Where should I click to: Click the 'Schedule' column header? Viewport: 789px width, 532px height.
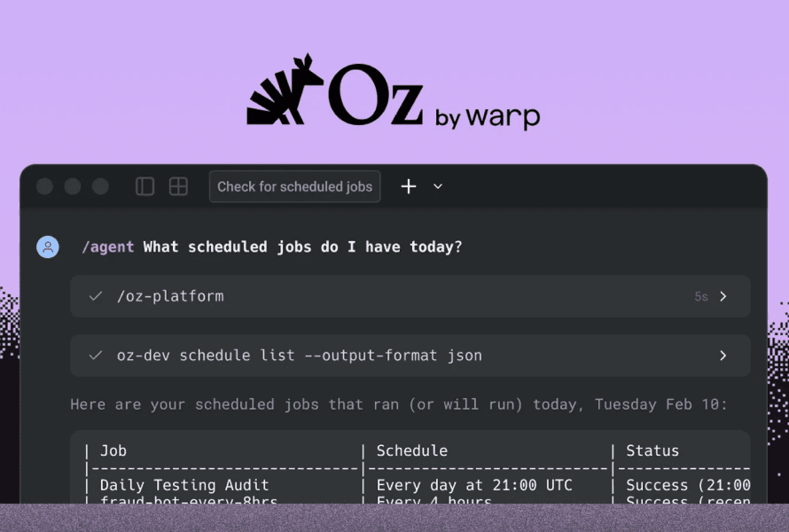(x=412, y=451)
